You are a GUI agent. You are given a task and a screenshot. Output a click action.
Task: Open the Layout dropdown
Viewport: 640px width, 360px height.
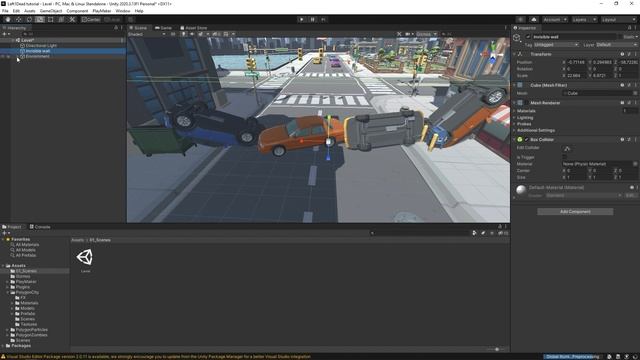click(619, 20)
